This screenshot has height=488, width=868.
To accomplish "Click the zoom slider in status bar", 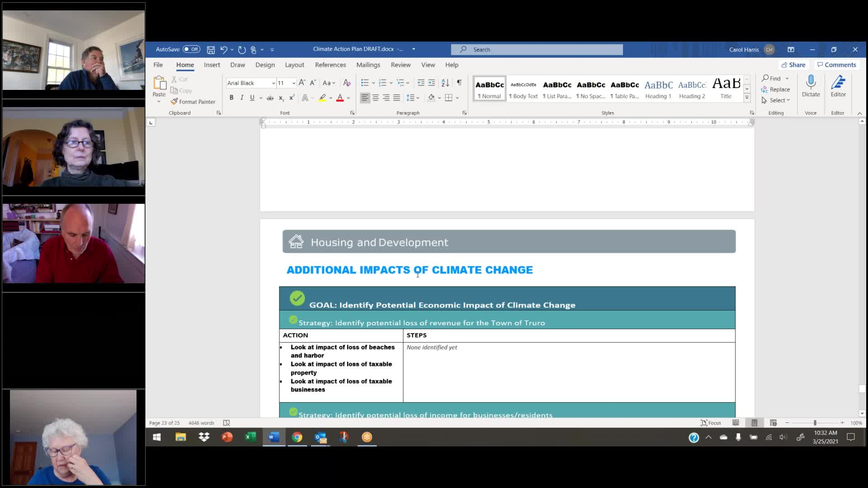I will tap(815, 423).
